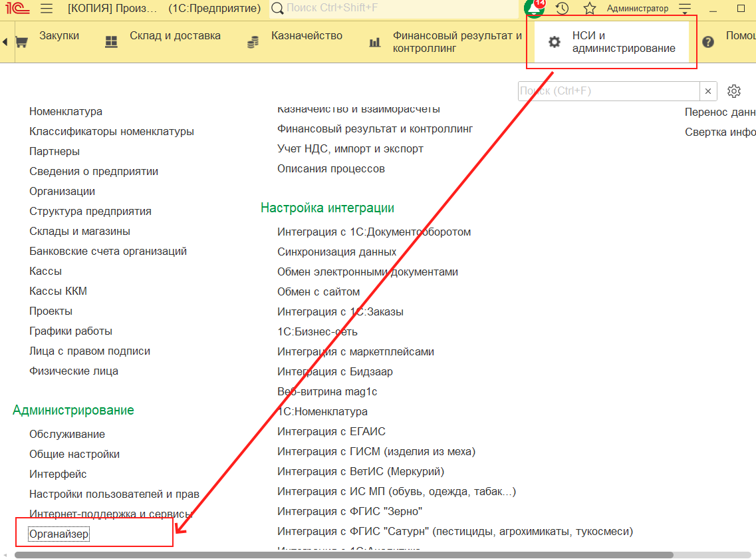Open service options dropdown next to Администратор

coord(685,9)
